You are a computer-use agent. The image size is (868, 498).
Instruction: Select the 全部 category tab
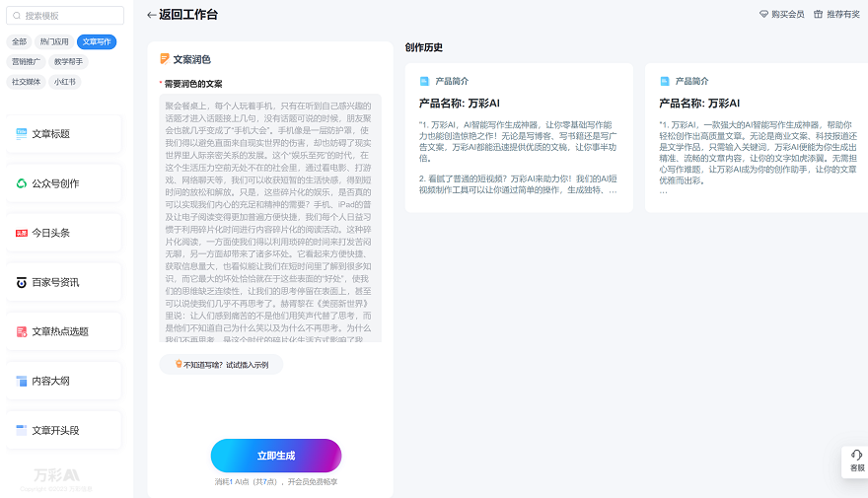[20, 41]
